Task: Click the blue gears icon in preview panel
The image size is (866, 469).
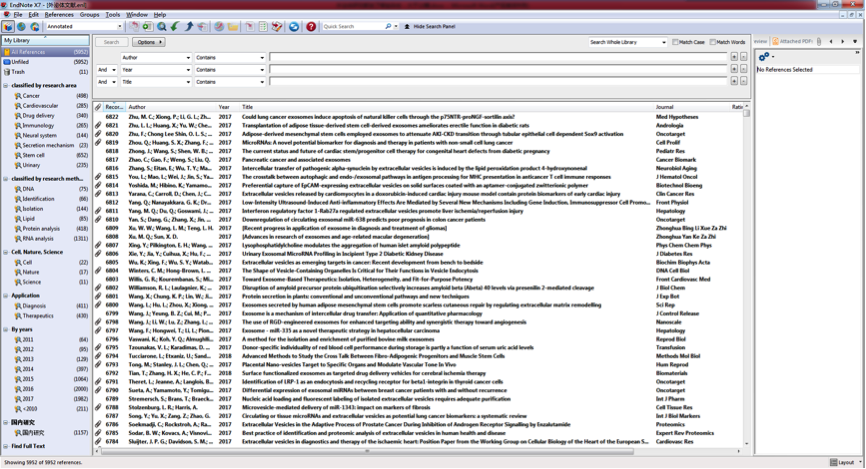Action: click(764, 57)
